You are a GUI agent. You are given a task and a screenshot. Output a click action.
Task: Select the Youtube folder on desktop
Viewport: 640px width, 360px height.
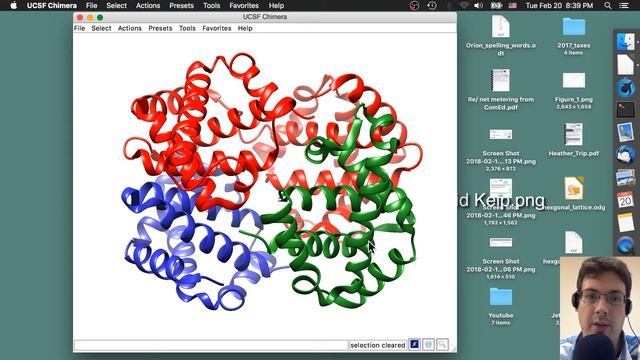pos(501,306)
